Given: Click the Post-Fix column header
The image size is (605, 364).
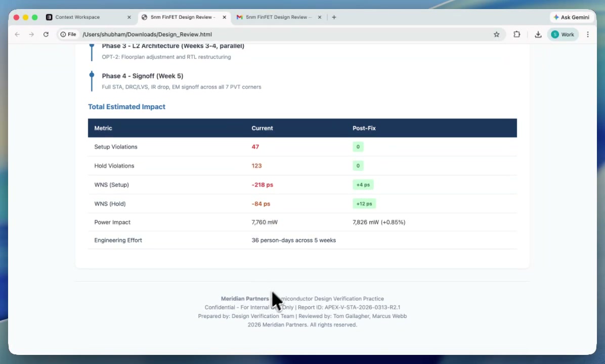Looking at the screenshot, I should [364, 128].
